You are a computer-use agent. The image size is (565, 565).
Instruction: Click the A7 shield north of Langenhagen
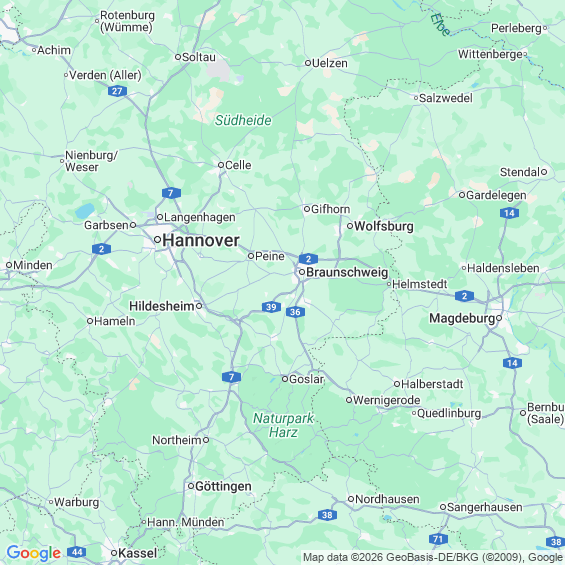coord(171,193)
